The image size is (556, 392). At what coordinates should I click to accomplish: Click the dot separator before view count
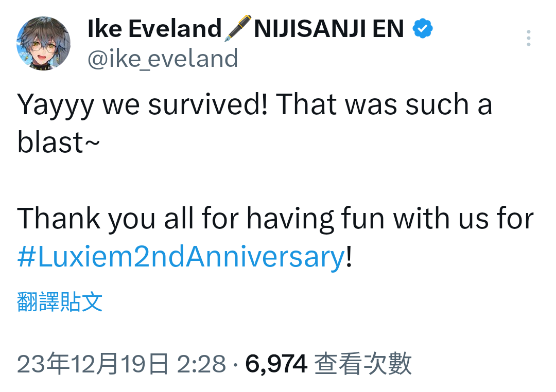235,364
